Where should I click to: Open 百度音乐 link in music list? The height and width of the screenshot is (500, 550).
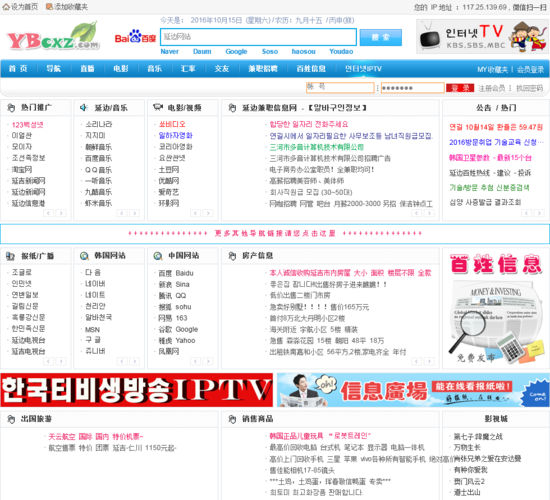[99, 159]
